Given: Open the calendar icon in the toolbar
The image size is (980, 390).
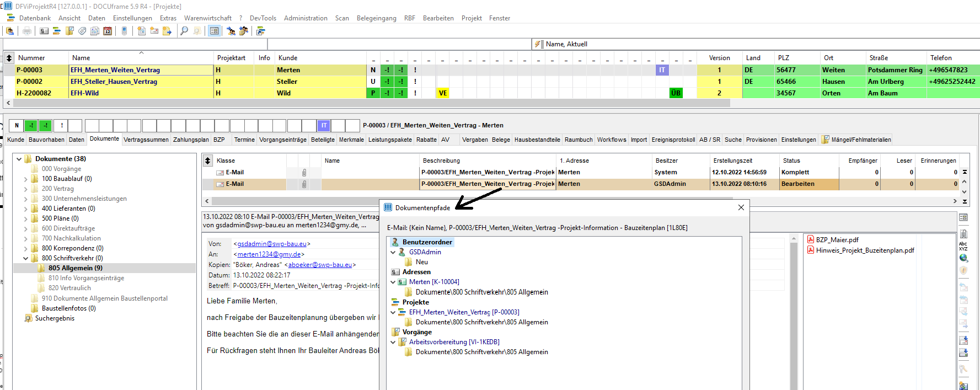Looking at the screenshot, I should (x=108, y=31).
